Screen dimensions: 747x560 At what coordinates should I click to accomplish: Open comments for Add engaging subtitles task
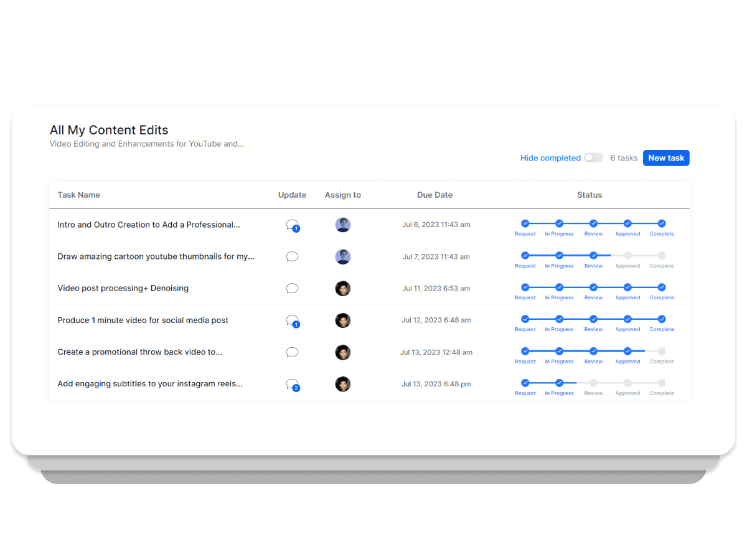pyautogui.click(x=293, y=385)
